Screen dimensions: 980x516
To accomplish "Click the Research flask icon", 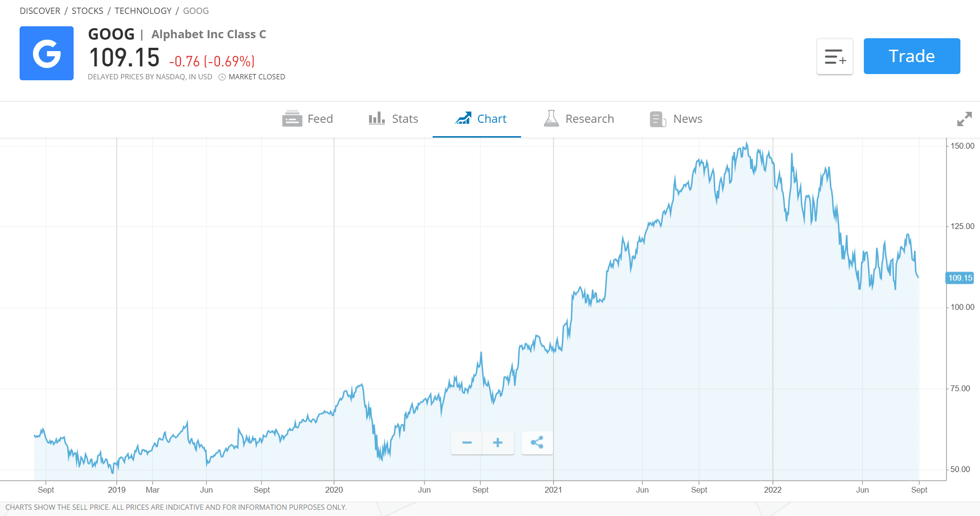I will (551, 119).
